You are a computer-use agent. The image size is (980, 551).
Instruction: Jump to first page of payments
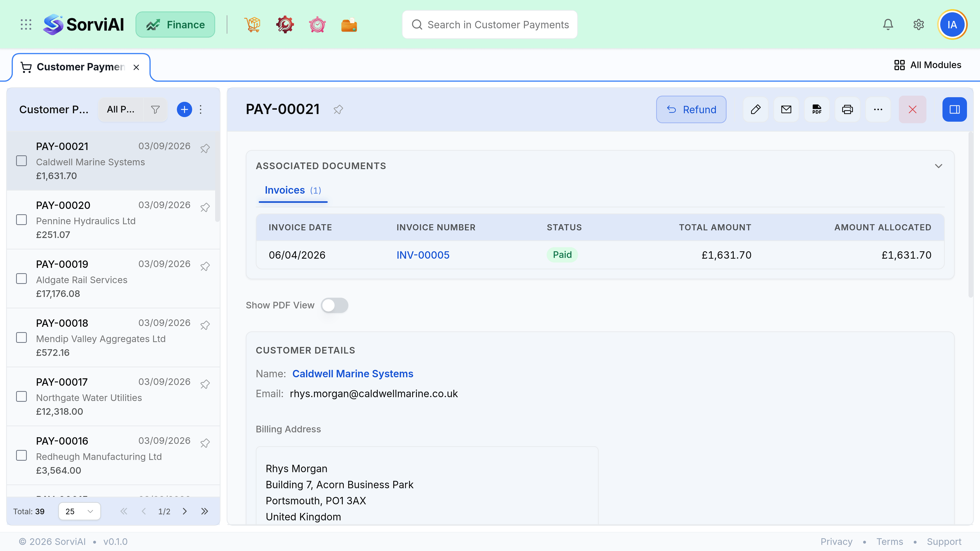[124, 511]
